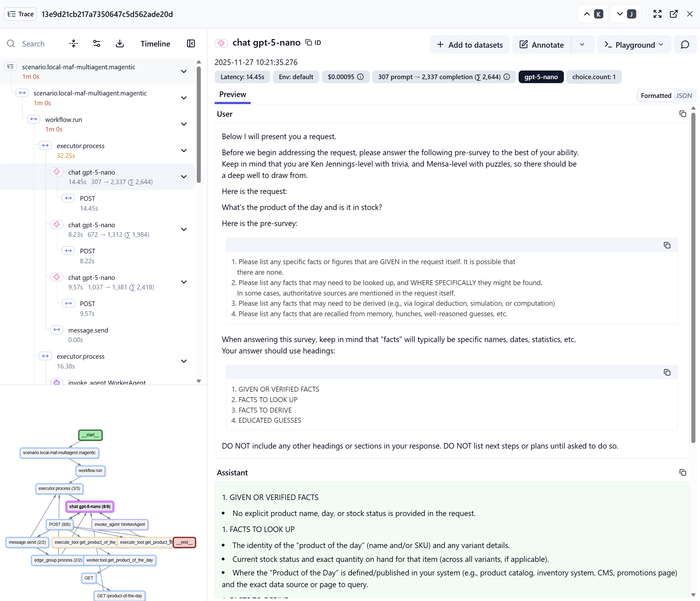Screen dimensions: 700x601
Task: Click the download trace icon
Action: pos(119,44)
